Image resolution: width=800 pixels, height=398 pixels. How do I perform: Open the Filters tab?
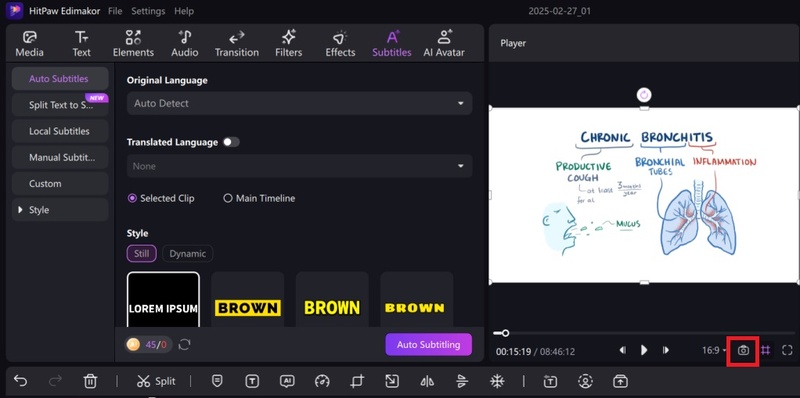289,44
